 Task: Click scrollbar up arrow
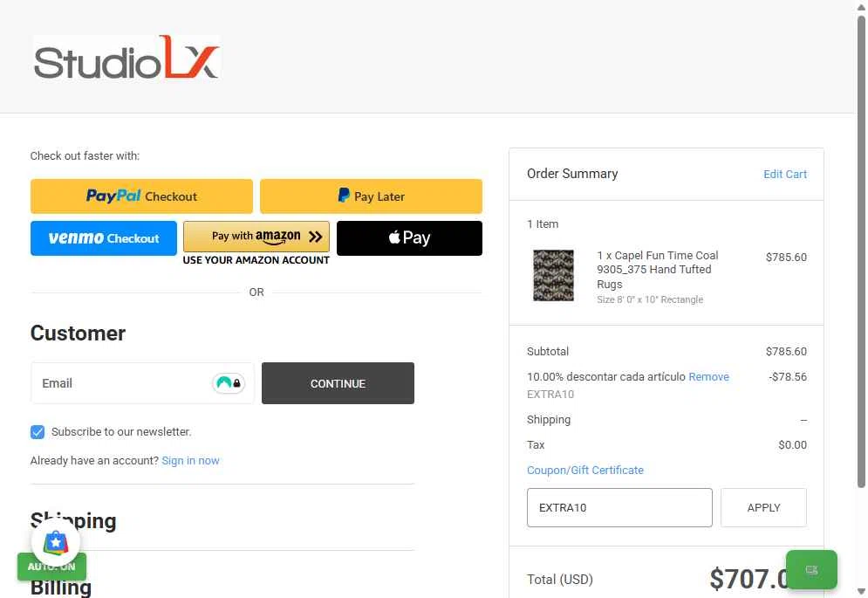[x=861, y=7]
